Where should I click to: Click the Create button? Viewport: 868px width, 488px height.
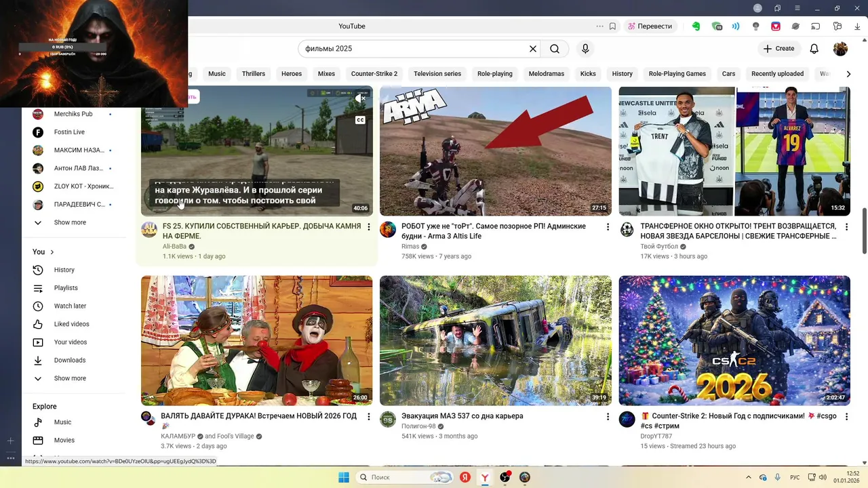click(x=778, y=49)
